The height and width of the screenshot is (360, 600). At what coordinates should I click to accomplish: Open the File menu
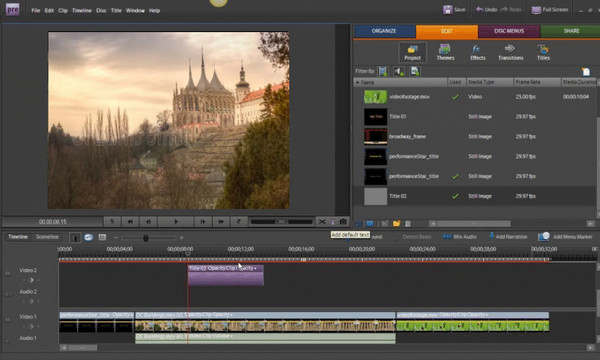(36, 10)
